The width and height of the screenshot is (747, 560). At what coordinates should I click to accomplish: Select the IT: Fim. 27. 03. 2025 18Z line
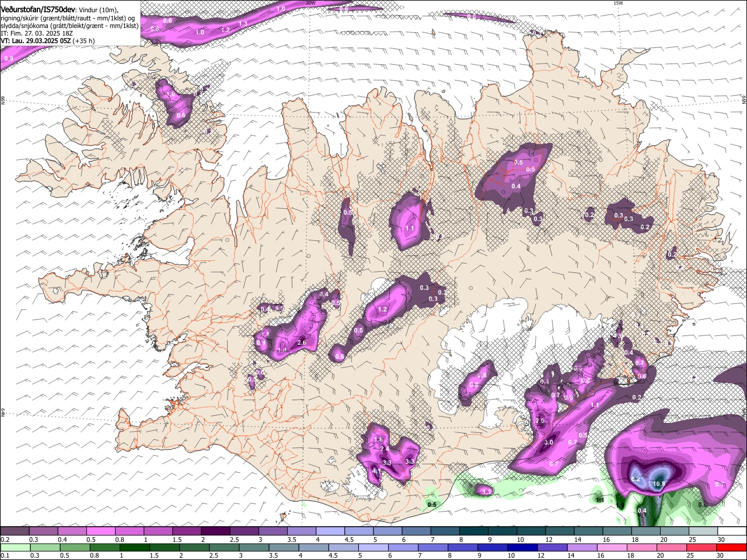point(37,33)
